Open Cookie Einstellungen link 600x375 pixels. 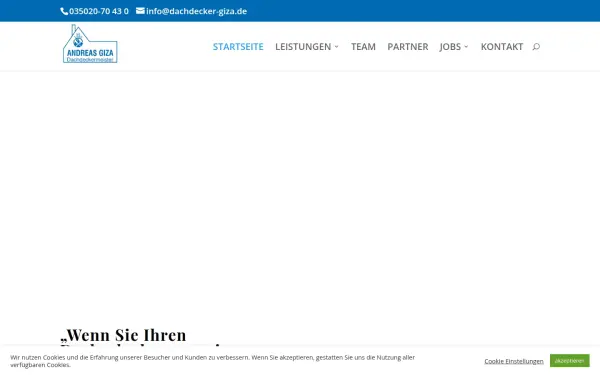(514, 361)
